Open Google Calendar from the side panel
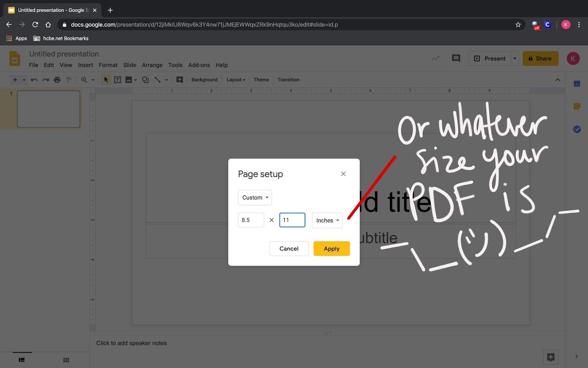Viewport: 588px width, 368px height. tap(577, 84)
